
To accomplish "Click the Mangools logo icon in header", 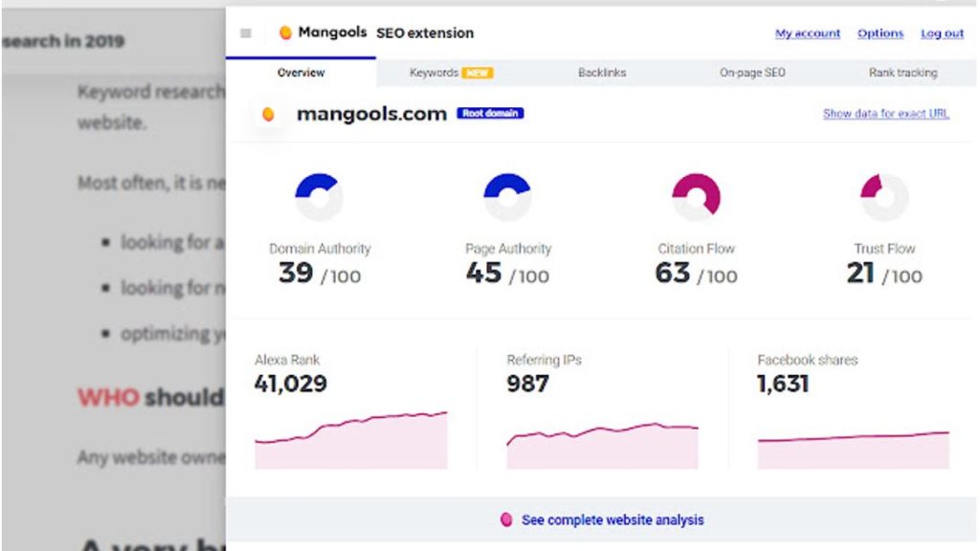I will click(x=285, y=33).
